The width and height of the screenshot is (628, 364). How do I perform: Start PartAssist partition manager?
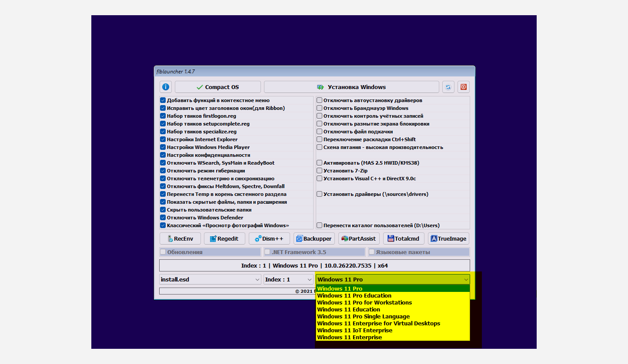(x=359, y=238)
